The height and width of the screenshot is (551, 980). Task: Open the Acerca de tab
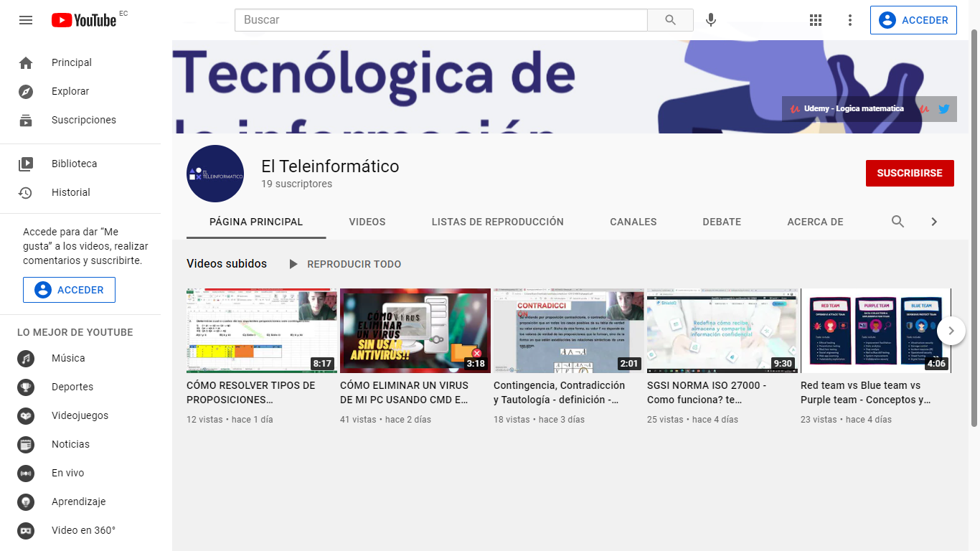click(x=815, y=222)
